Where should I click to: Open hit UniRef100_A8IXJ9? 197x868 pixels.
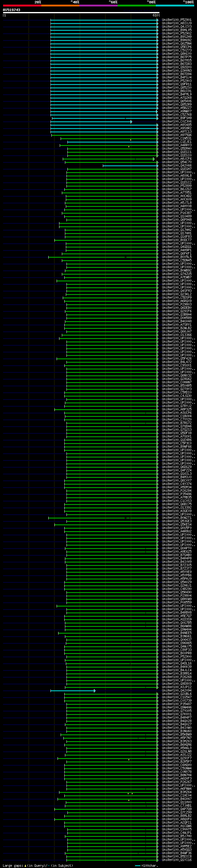(177, 23)
